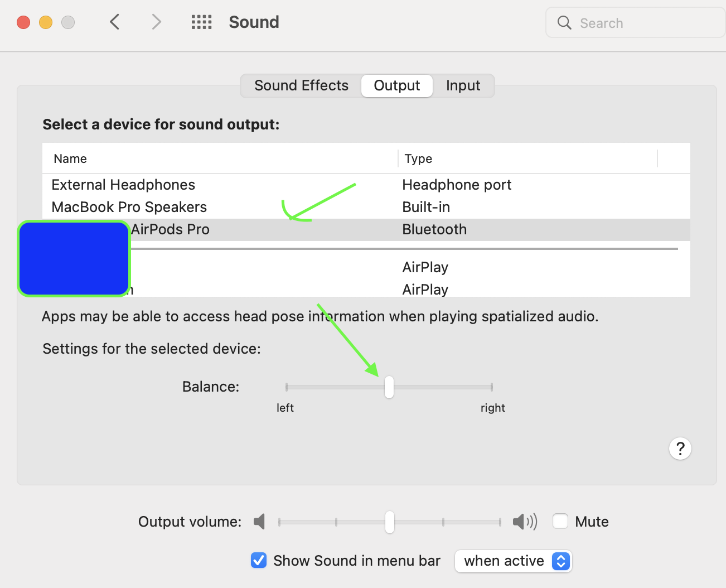The width and height of the screenshot is (726, 588).
Task: Select MacBook Pro Speakers output device
Action: point(129,208)
